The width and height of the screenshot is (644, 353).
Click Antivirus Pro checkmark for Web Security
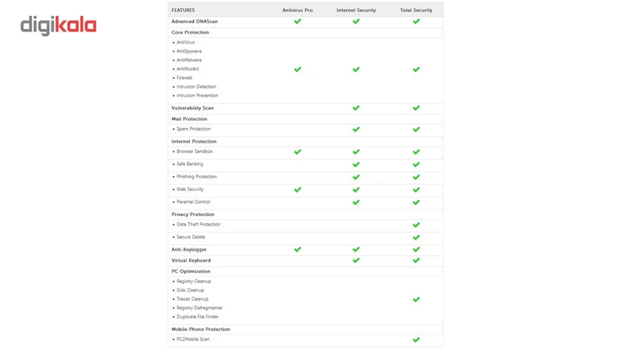click(298, 189)
